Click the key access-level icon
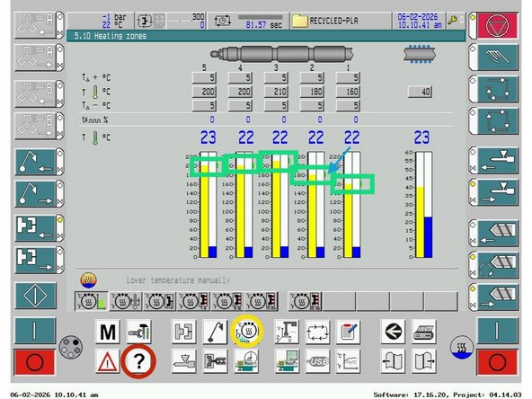Image resolution: width=532 pixels, height=399 pixels. (x=453, y=21)
